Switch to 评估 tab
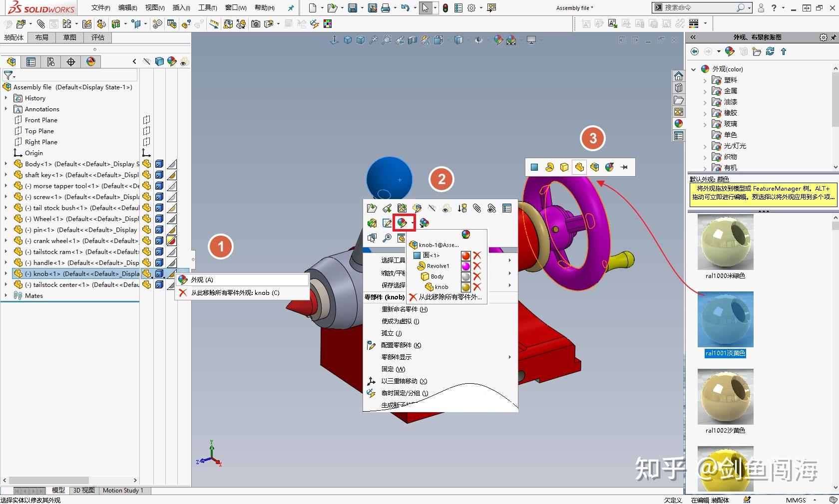The width and height of the screenshot is (839, 504). click(x=98, y=37)
